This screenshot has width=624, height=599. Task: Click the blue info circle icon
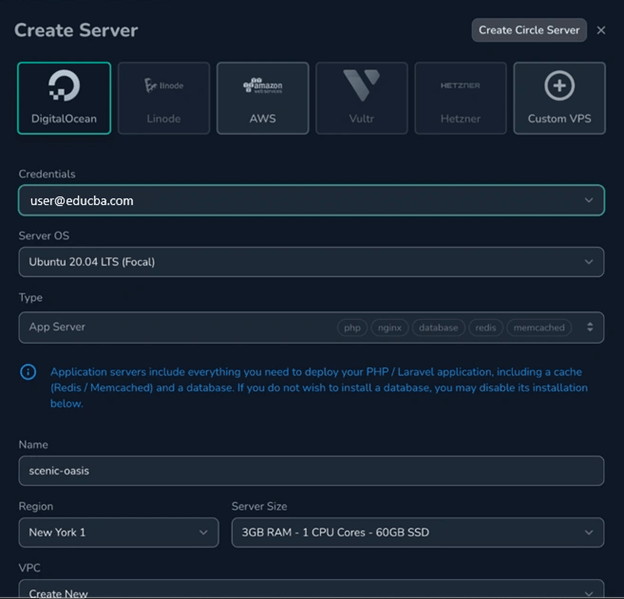(x=28, y=372)
